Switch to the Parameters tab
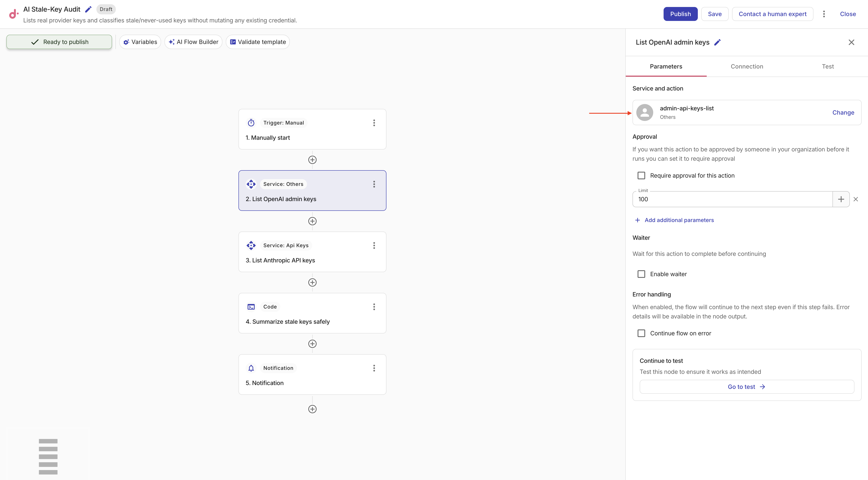868x480 pixels. coord(666,66)
